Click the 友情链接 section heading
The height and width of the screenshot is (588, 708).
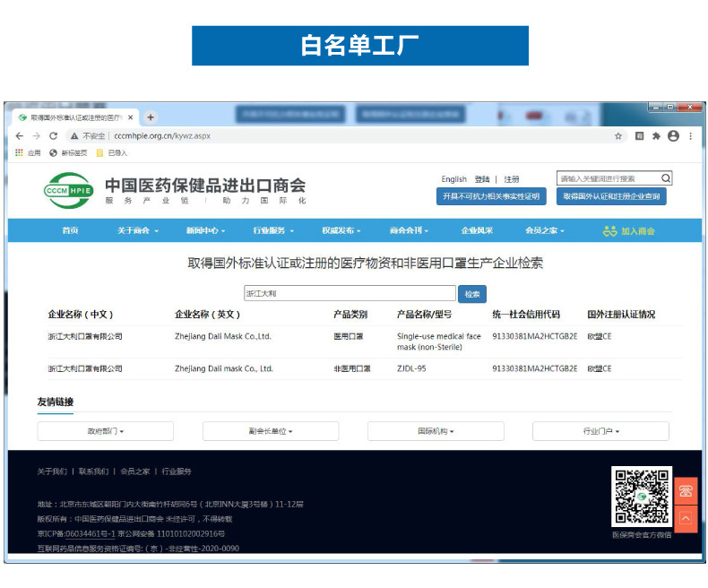point(55,402)
